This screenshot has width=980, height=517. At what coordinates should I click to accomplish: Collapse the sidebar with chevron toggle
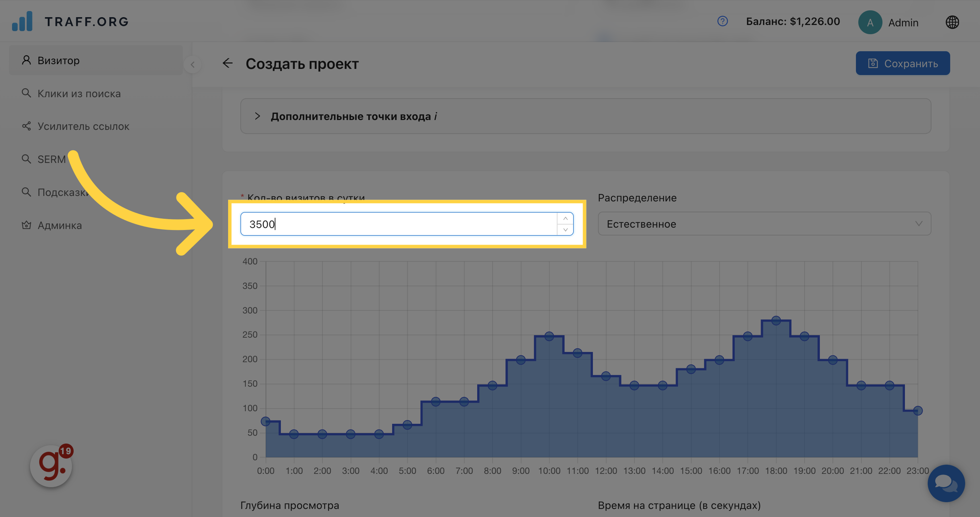[x=192, y=64]
